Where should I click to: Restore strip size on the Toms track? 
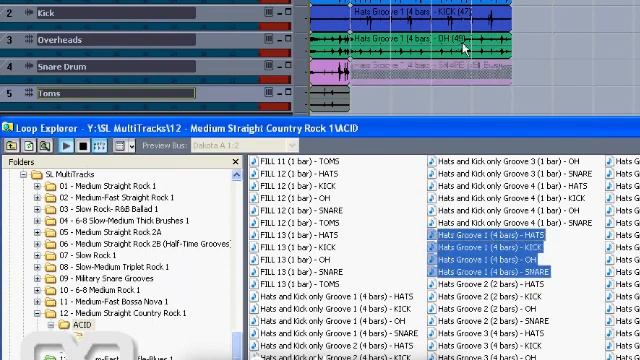(268, 92)
